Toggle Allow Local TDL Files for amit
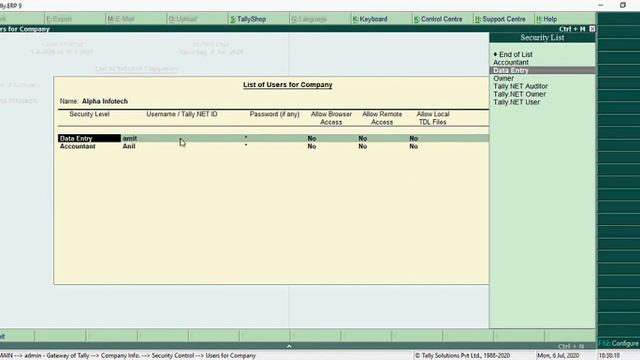 point(413,138)
